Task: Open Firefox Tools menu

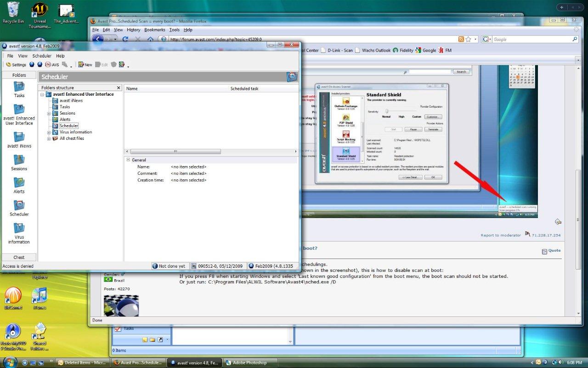Action: pos(175,30)
